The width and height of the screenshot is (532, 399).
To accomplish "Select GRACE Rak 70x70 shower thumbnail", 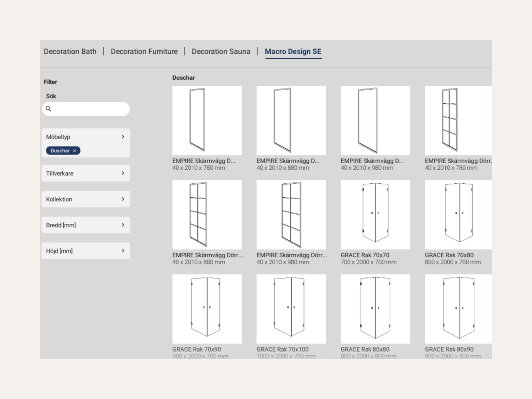I will point(375,215).
